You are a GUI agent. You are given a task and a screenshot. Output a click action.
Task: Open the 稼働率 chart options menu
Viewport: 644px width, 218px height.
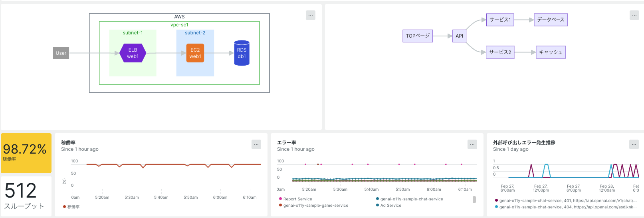256,144
